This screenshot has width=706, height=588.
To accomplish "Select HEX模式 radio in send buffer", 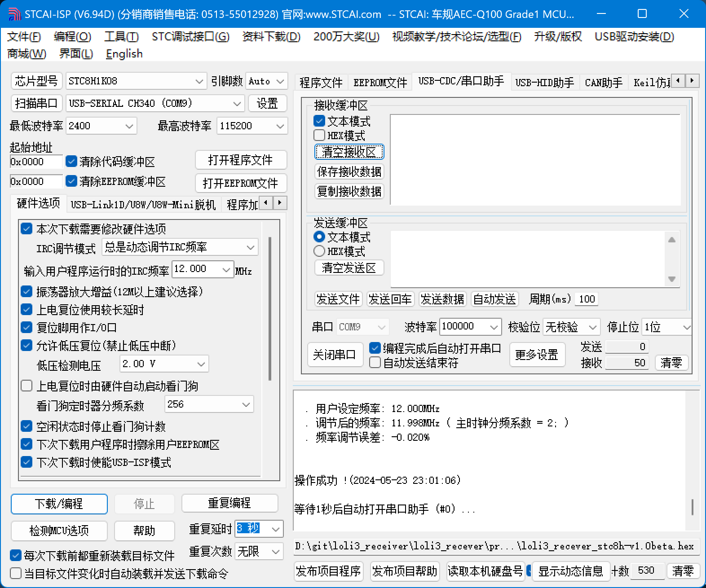I will tap(319, 251).
